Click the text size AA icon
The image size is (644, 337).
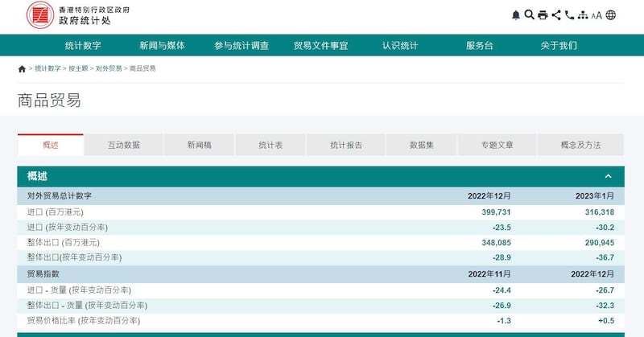pyautogui.click(x=597, y=15)
